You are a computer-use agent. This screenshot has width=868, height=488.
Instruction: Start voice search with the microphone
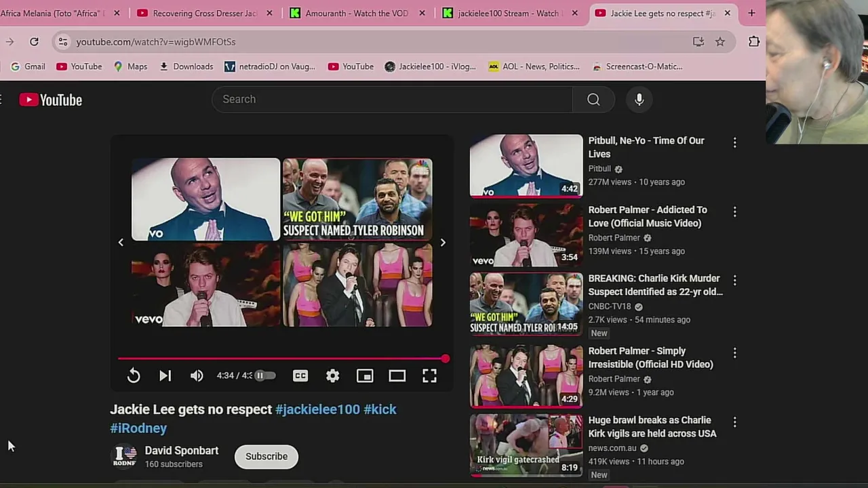[639, 100]
